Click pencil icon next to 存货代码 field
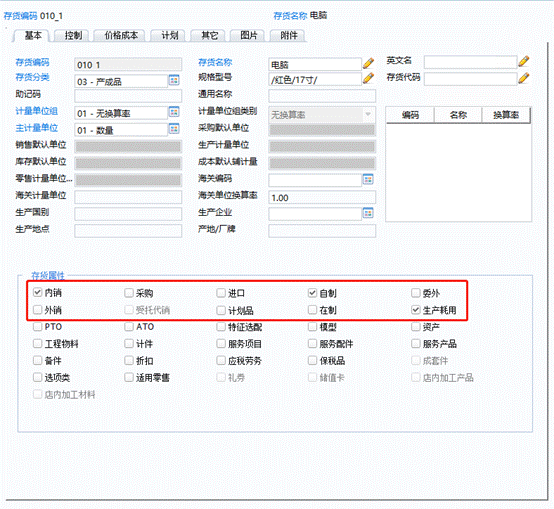The height and width of the screenshot is (509, 554). [x=524, y=78]
